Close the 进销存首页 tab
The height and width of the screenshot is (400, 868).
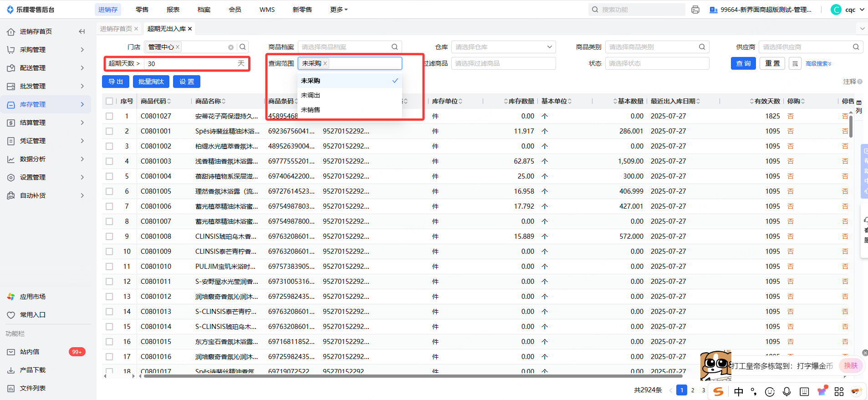click(x=136, y=29)
